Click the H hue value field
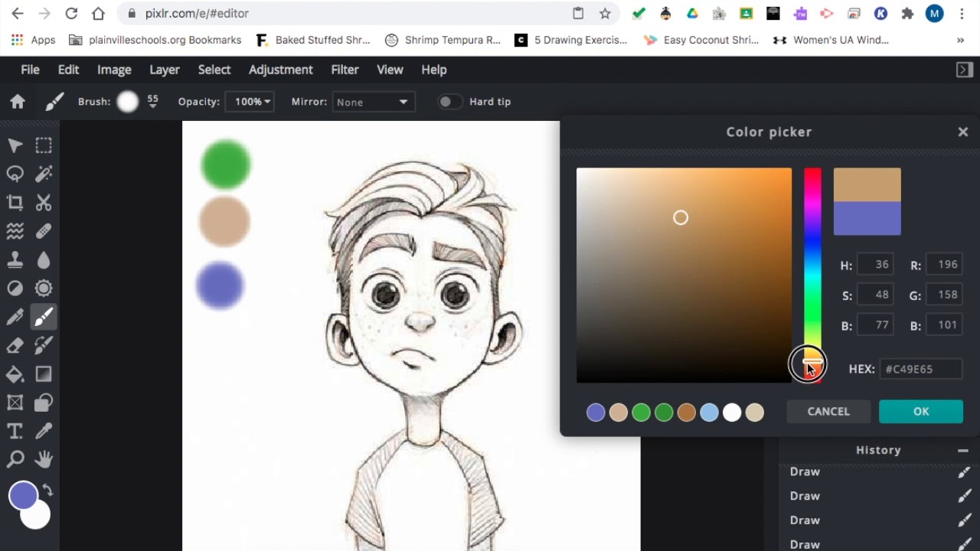Image resolution: width=980 pixels, height=551 pixels. tap(875, 265)
